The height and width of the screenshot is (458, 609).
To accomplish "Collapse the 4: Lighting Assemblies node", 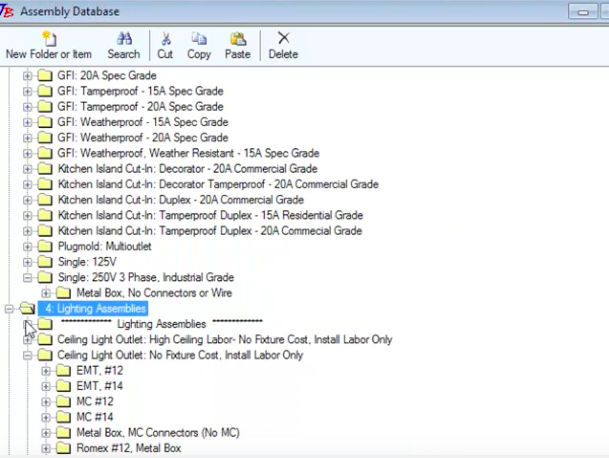I will 9,309.
